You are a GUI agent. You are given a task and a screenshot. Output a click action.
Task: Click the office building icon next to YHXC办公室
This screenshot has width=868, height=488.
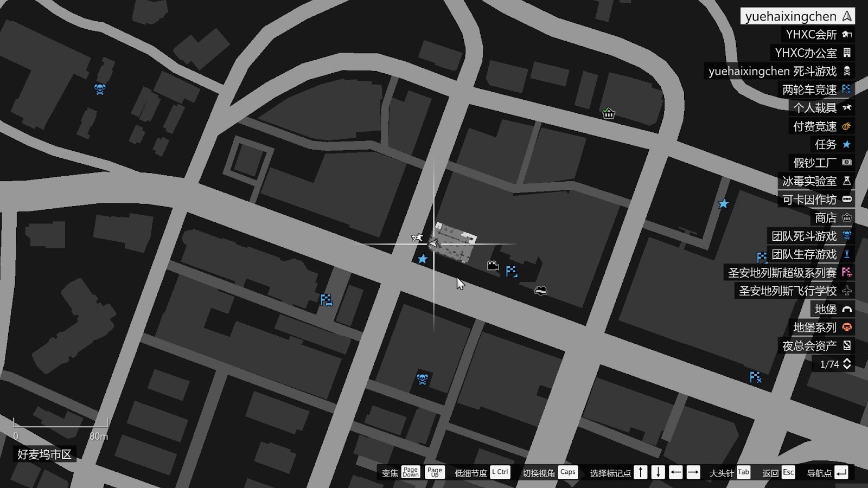(847, 53)
